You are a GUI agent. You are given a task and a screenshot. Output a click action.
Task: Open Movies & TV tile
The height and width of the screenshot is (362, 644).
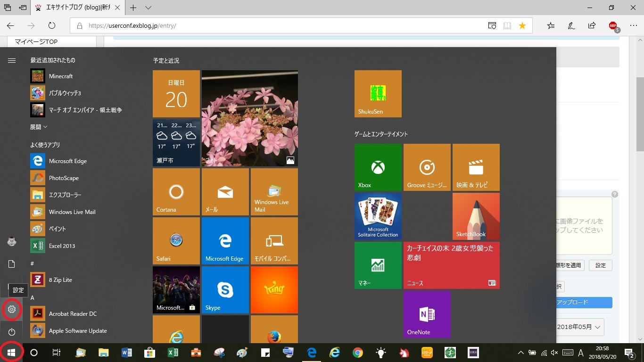[476, 167]
